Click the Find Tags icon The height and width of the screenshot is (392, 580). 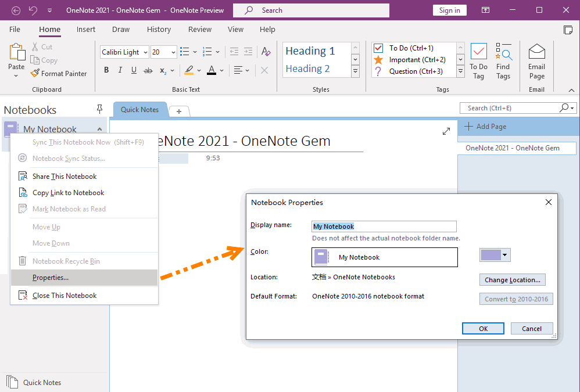(503, 60)
